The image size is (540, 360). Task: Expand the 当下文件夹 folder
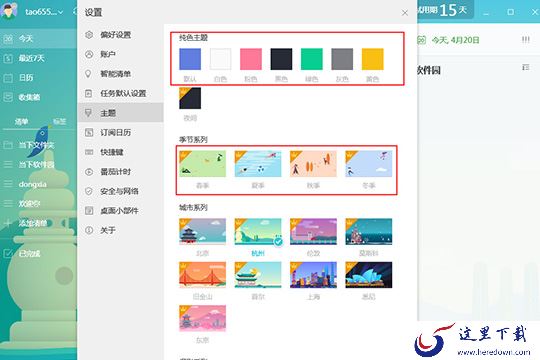[38, 145]
